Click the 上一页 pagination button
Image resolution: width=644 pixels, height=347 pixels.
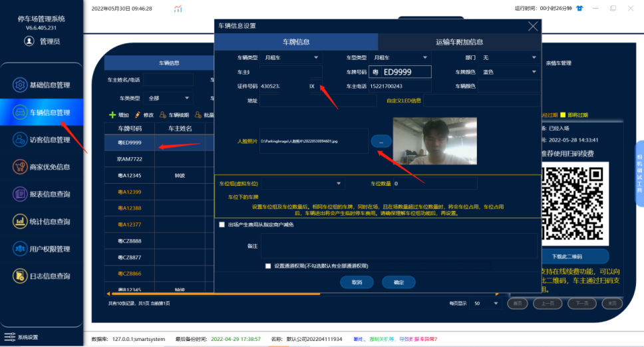click(x=548, y=304)
